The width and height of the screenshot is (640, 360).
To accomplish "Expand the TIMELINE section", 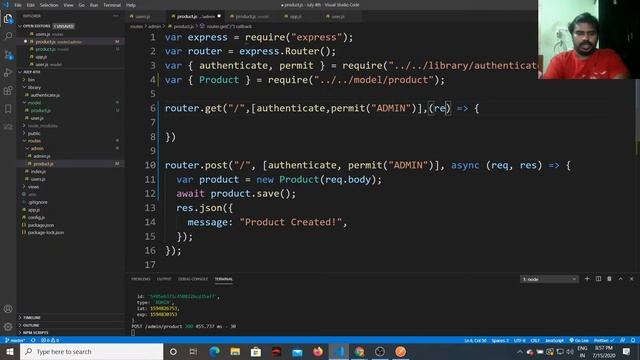I will [31, 318].
